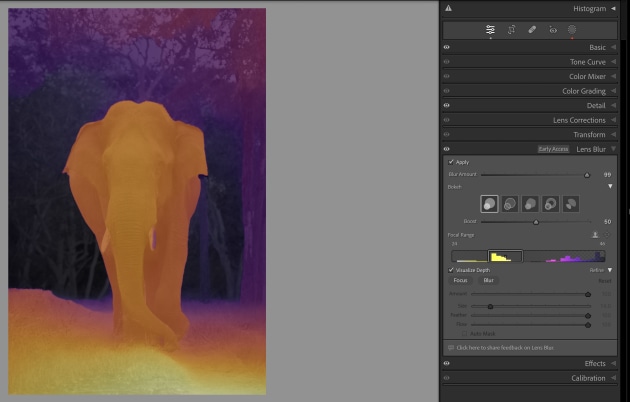The height and width of the screenshot is (402, 630).
Task: Expand the Basic panel triangle
Action: pos(613,47)
